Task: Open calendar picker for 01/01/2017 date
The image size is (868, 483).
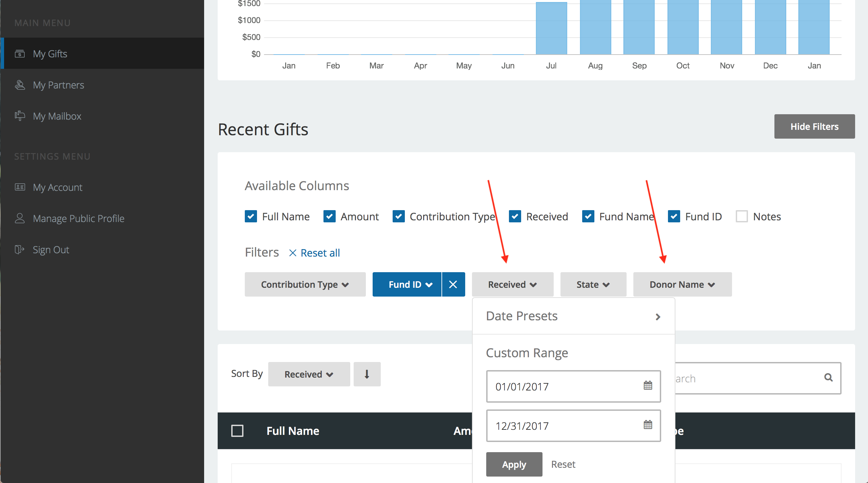Action: click(648, 386)
